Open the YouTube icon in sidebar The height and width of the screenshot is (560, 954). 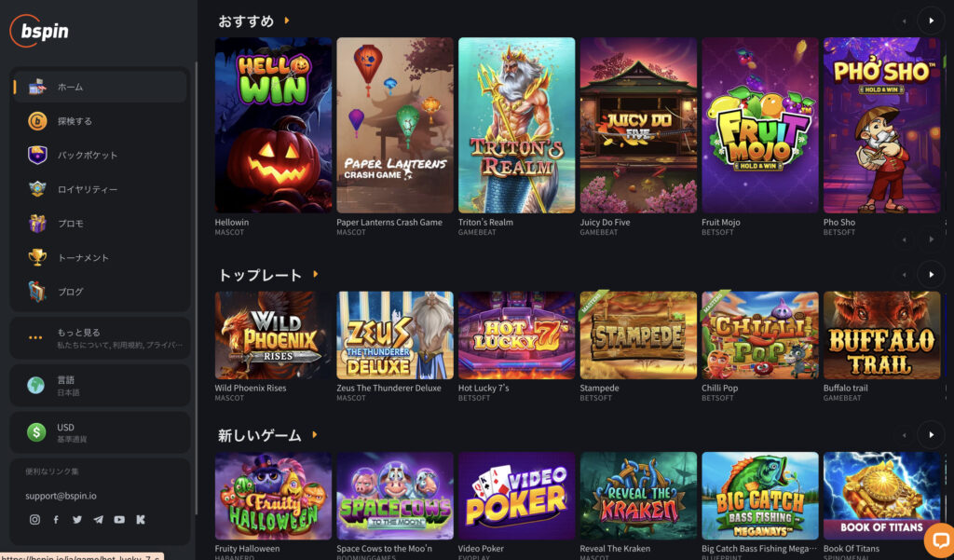(119, 520)
